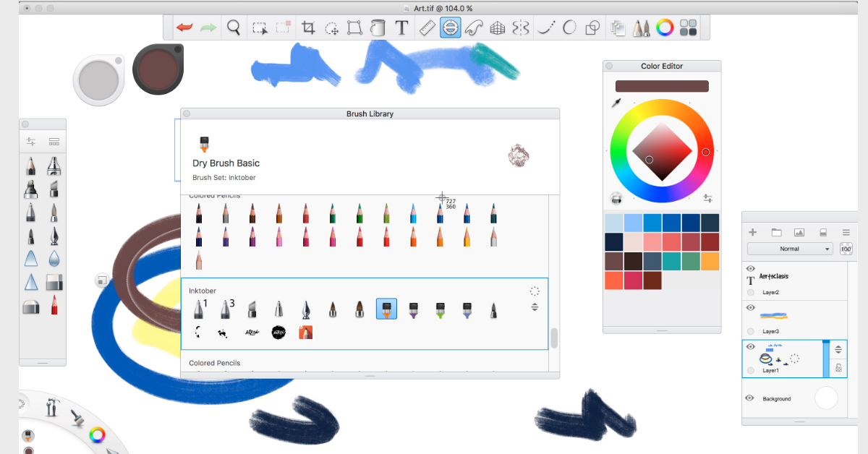Select the purple-tipped Inktober brush

tap(414, 310)
